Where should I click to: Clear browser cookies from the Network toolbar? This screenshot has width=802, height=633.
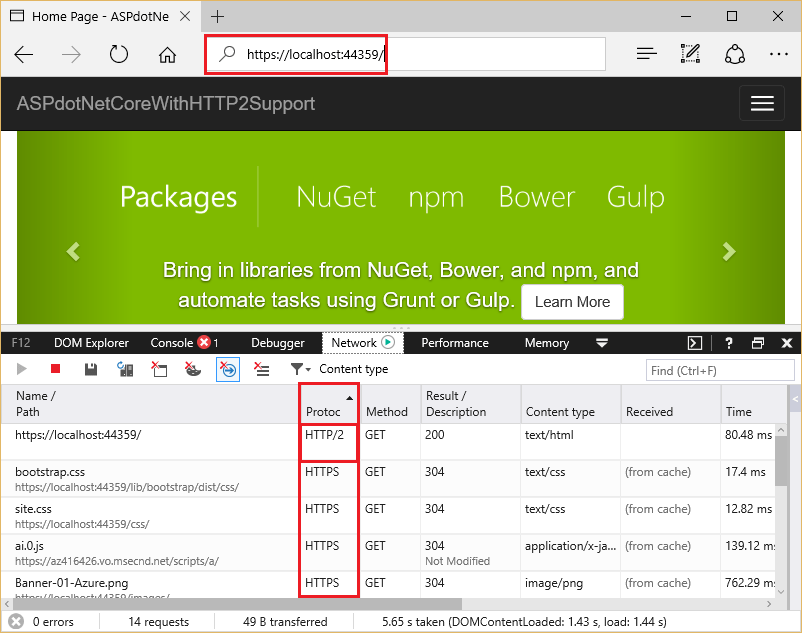pos(191,369)
